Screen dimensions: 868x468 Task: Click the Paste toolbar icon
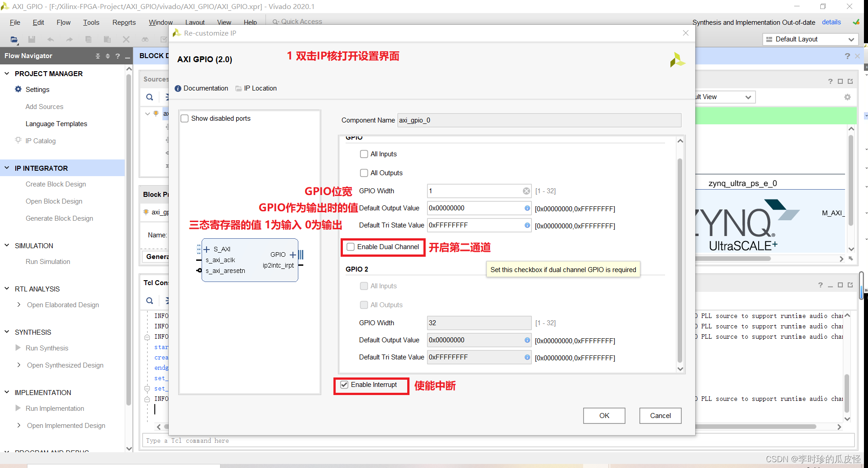(107, 40)
